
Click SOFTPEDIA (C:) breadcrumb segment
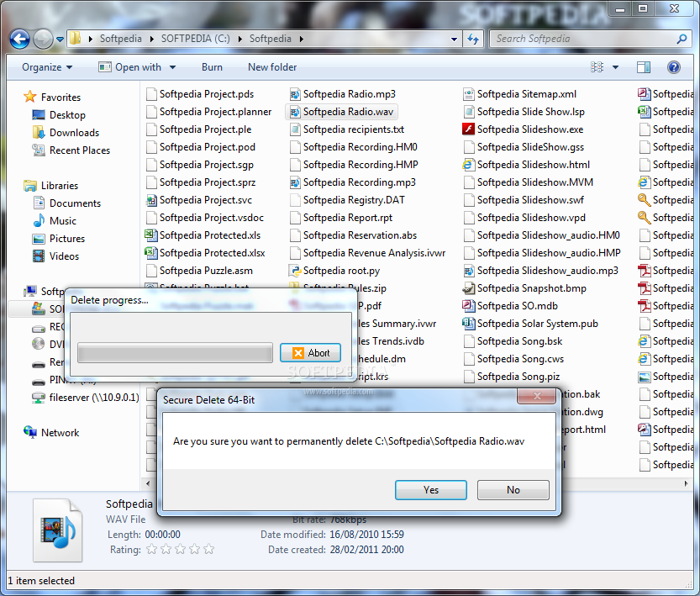click(196, 39)
